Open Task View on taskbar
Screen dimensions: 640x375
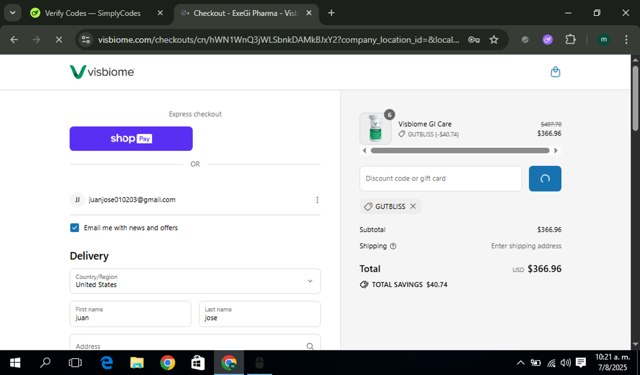pos(75,362)
